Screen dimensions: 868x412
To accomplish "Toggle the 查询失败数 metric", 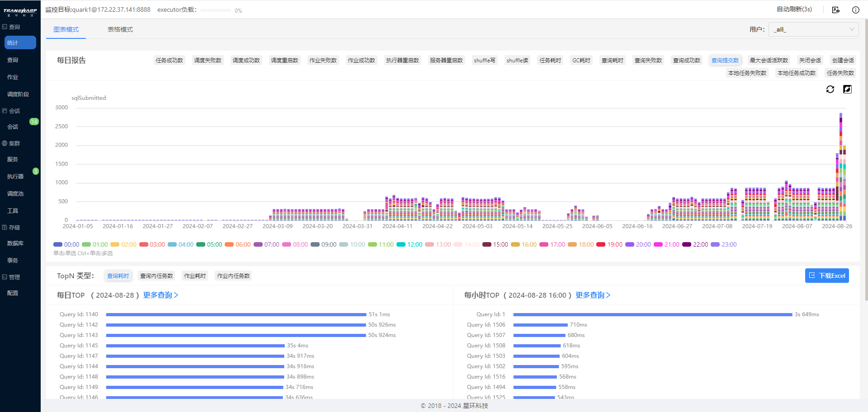I will pos(648,61).
